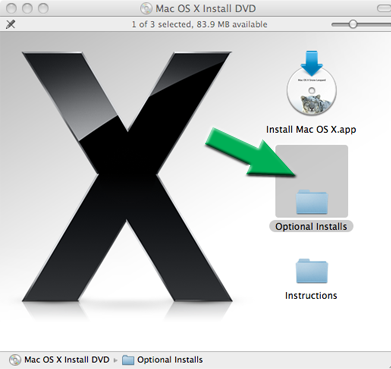
Task: Close the Finder window
Action: [11, 8]
